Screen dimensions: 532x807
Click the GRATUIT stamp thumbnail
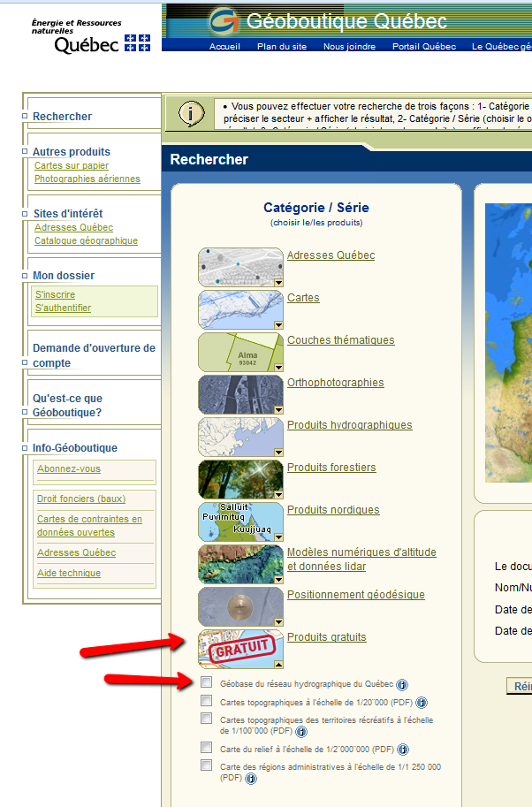pyautogui.click(x=240, y=649)
